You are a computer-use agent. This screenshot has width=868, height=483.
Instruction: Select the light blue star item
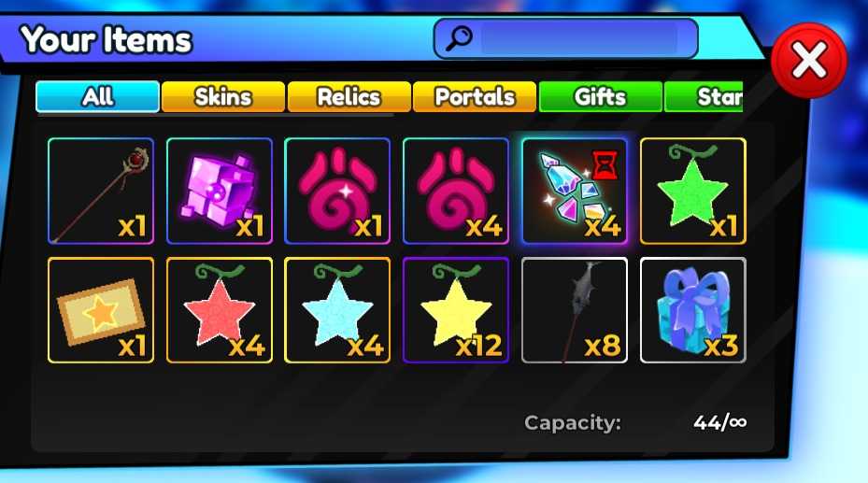[337, 310]
